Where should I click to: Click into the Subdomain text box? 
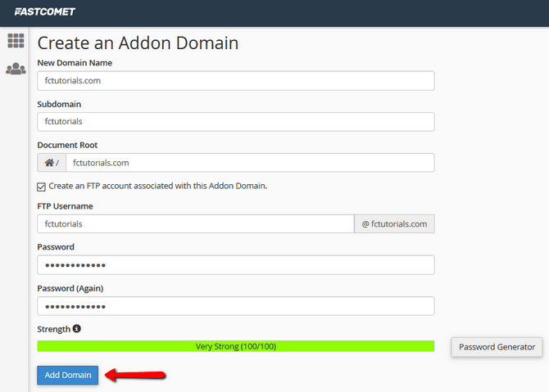(235, 122)
